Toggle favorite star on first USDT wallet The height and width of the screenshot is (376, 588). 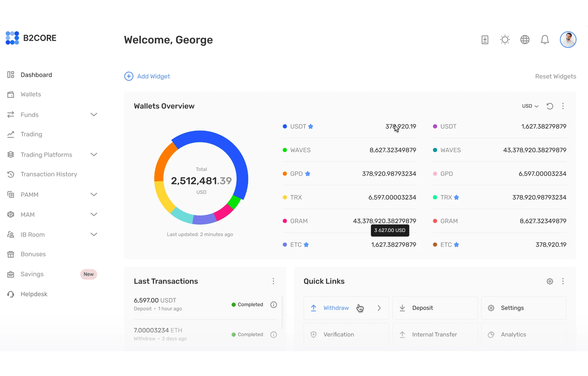(x=311, y=126)
